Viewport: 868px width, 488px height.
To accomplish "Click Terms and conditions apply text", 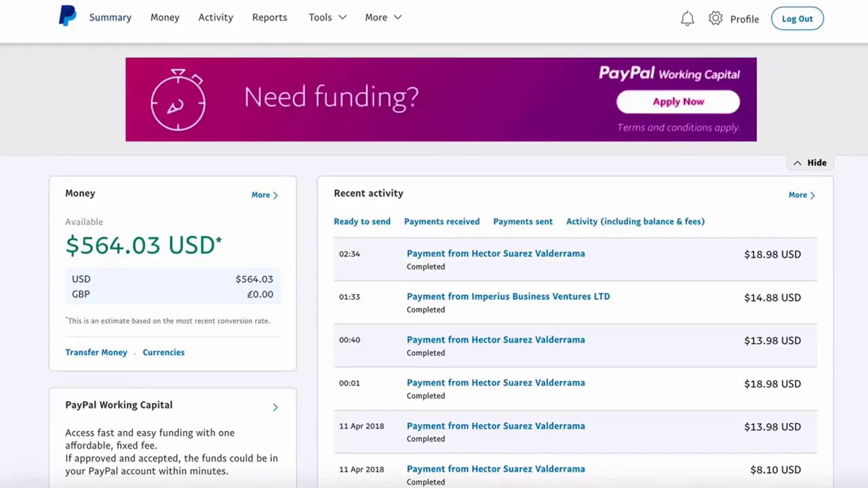I will tap(678, 127).
